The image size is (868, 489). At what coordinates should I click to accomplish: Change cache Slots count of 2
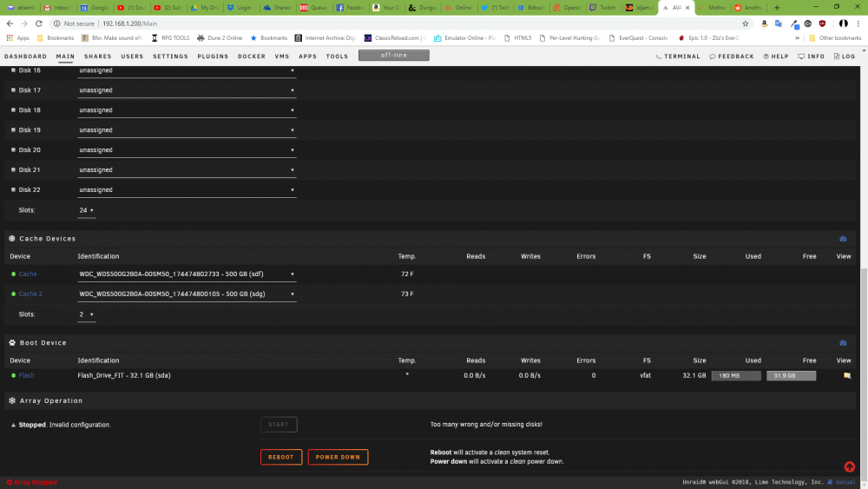[x=86, y=314]
